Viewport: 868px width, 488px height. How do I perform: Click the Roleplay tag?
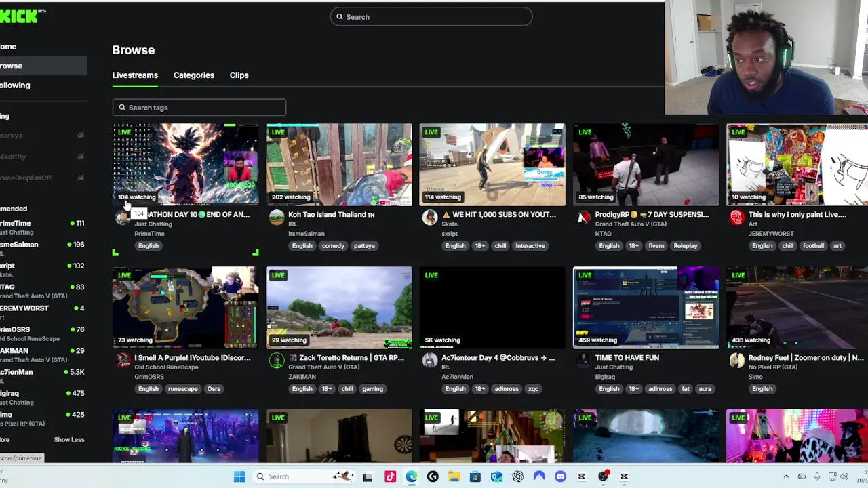pyautogui.click(x=686, y=246)
